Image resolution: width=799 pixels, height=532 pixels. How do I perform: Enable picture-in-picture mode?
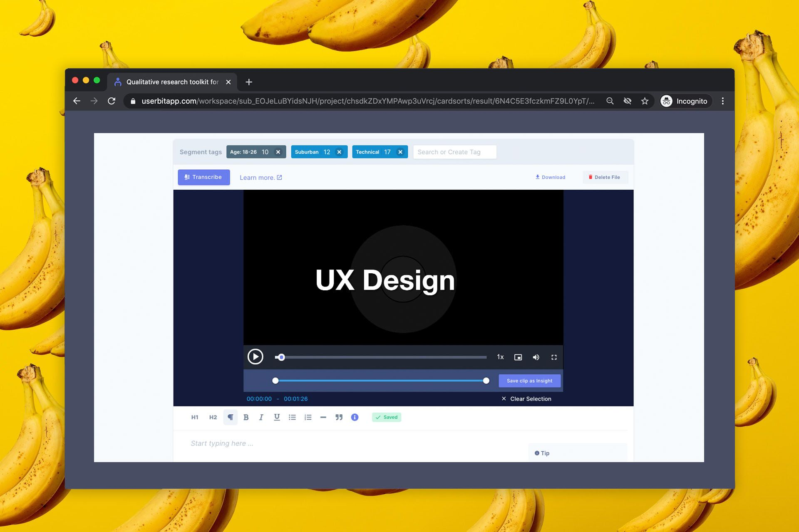518,357
